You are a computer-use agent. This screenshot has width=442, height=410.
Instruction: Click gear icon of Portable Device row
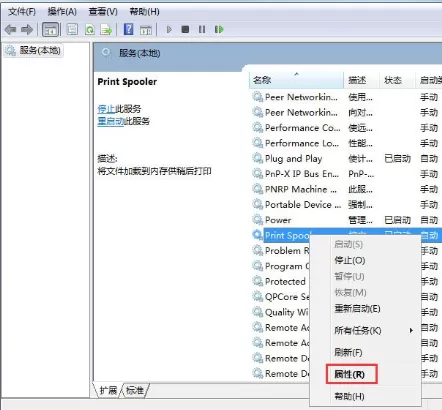pos(257,204)
